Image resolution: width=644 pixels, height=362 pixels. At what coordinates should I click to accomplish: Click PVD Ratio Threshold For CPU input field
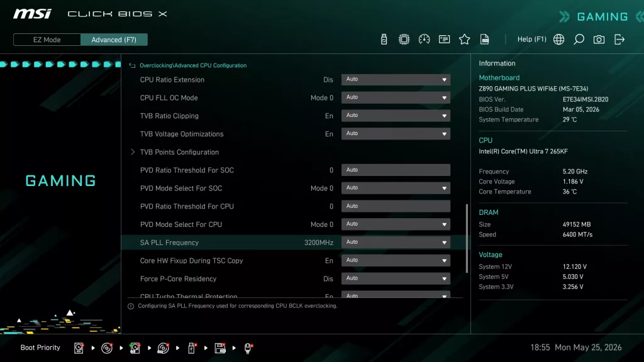396,206
